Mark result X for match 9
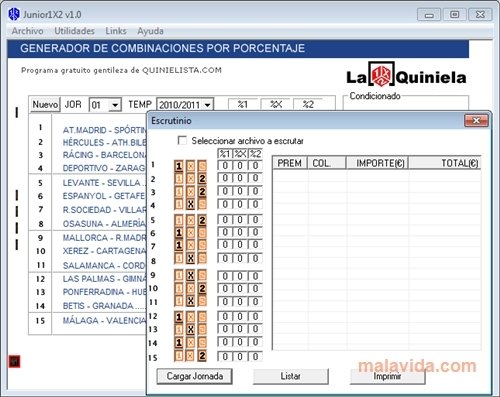Screen dimensions: 500x397 coord(190,275)
